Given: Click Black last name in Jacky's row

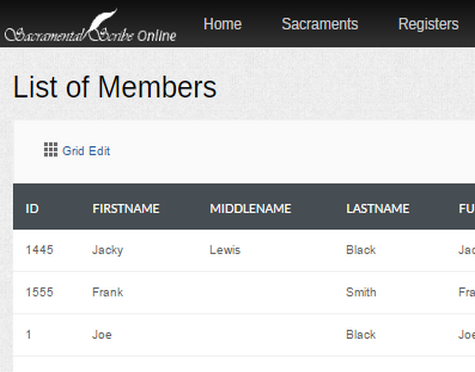Looking at the screenshot, I should click(x=361, y=250).
